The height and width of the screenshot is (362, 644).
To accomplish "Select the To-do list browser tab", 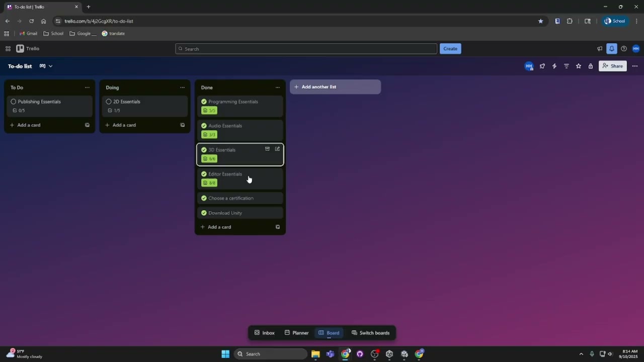I will click(x=43, y=7).
